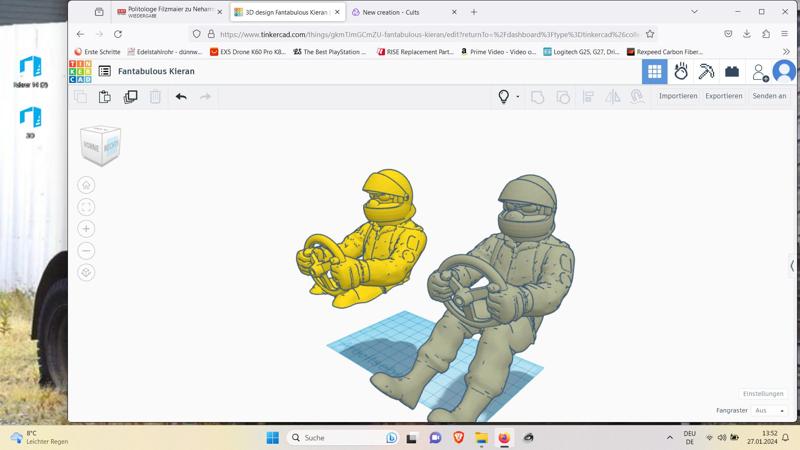Click the Duplicate and repeat icon

(131, 96)
